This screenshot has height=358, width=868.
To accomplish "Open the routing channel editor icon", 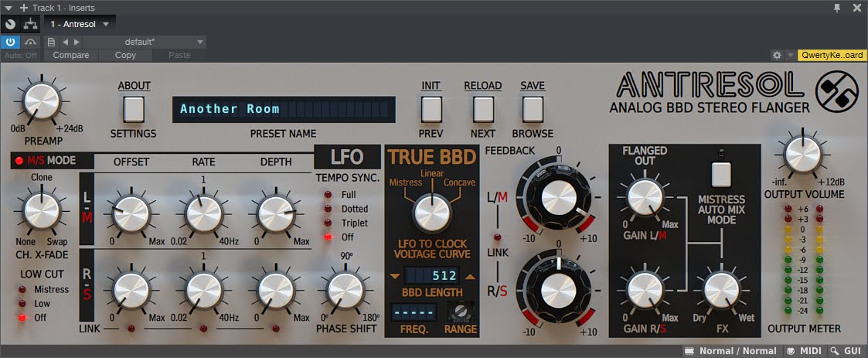I will tap(30, 25).
